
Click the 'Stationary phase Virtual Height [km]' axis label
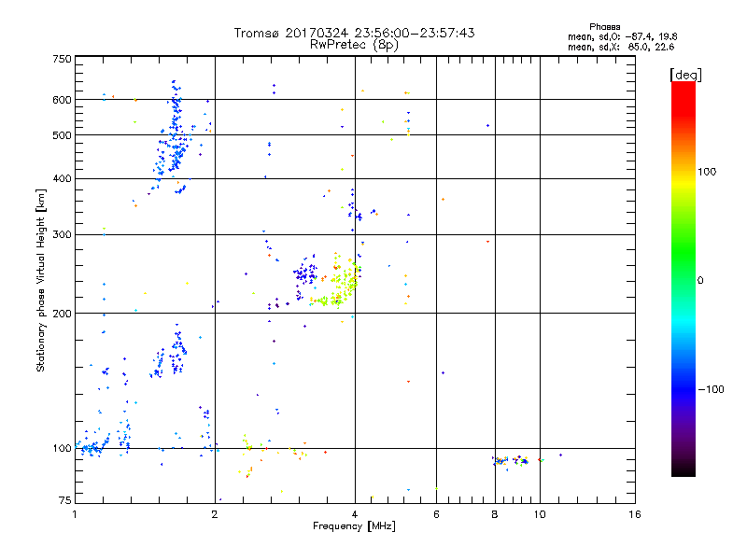coord(41,281)
